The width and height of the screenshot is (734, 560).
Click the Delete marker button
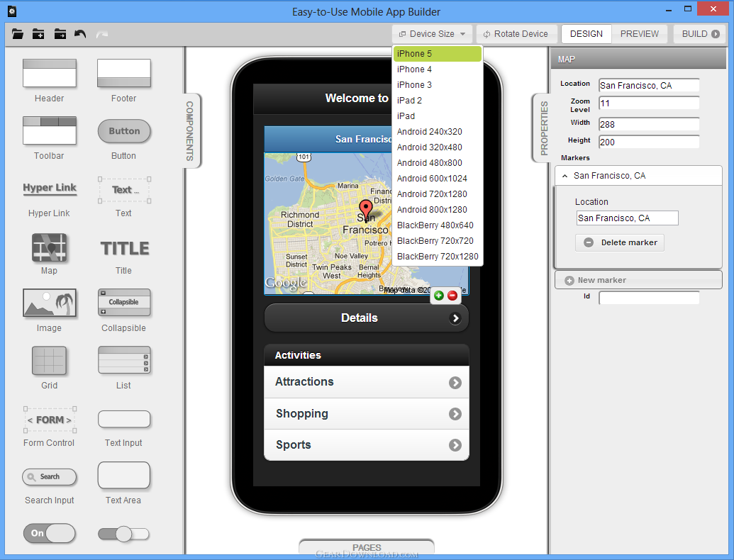(620, 242)
